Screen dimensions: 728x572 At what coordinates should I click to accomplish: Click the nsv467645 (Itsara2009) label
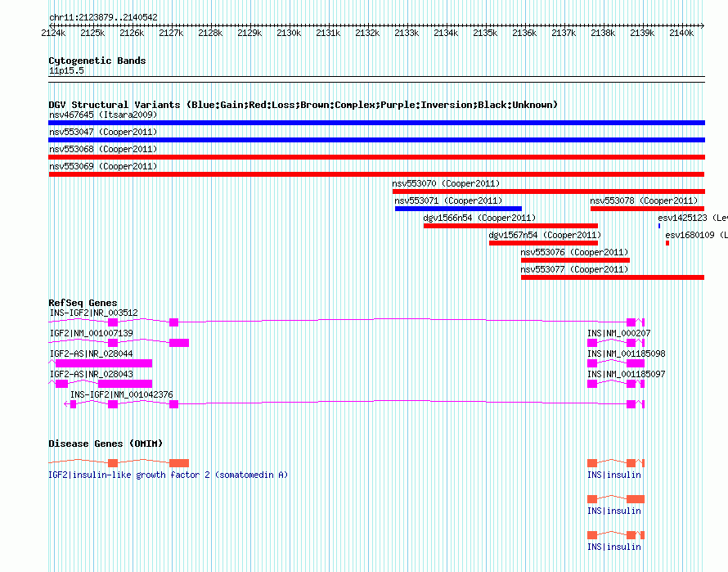(x=103, y=115)
